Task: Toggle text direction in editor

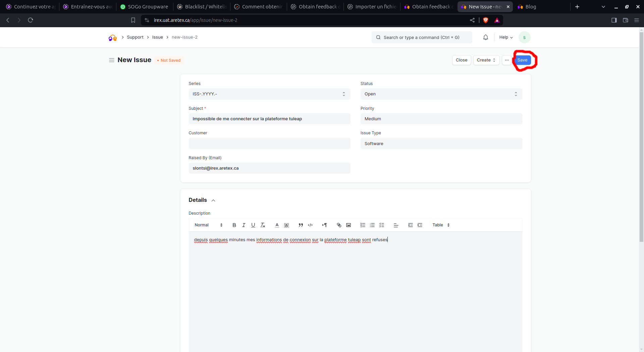Action: click(325, 225)
